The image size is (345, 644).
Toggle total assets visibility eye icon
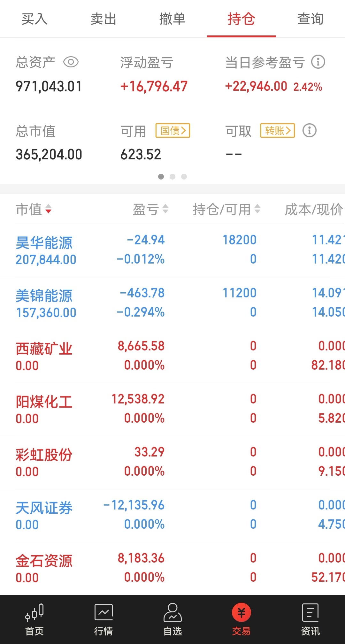(71, 62)
